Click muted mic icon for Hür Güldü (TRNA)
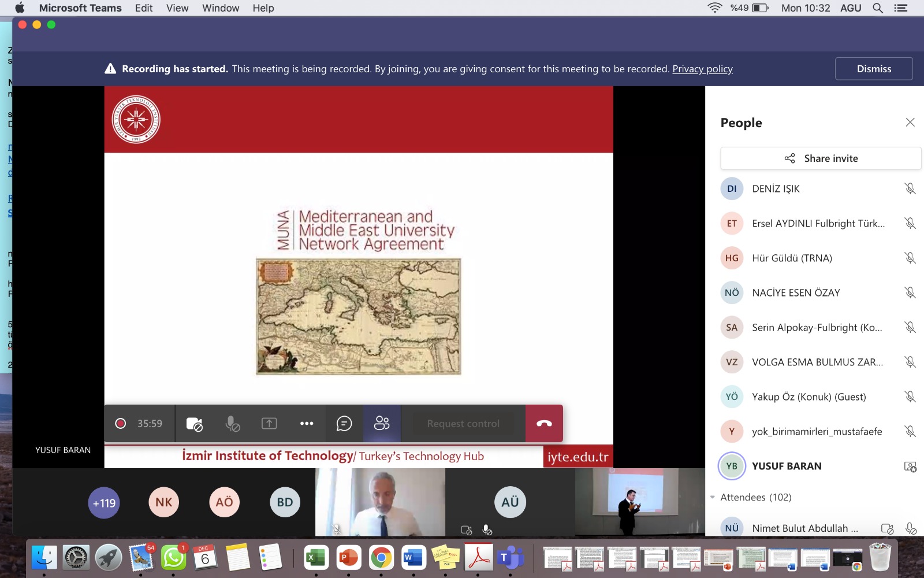The image size is (924, 578). [910, 258]
